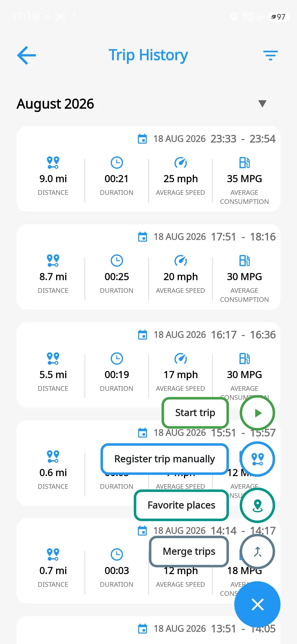Open the Favorite places option

point(182,505)
